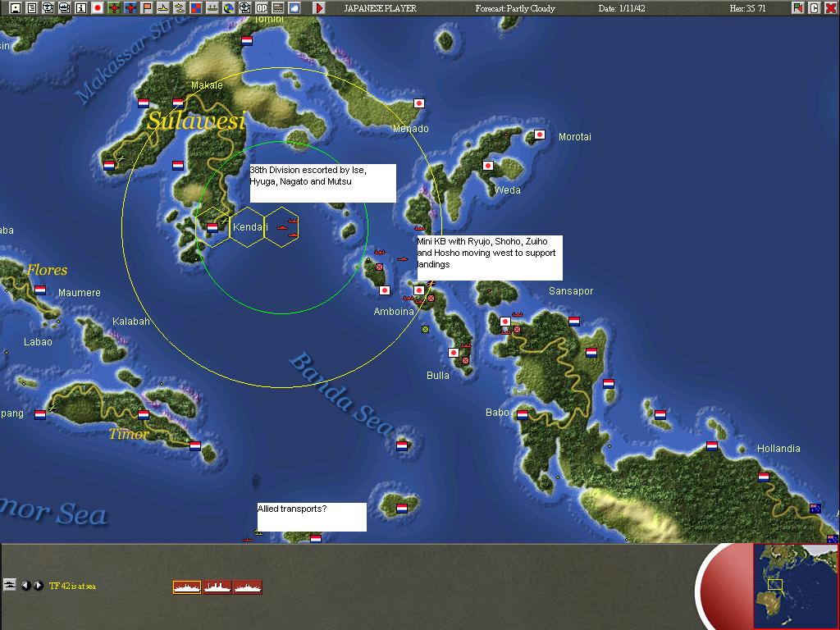The height and width of the screenshot is (630, 840).
Task: Select the Japanese flag base at Morotai
Action: 540,135
